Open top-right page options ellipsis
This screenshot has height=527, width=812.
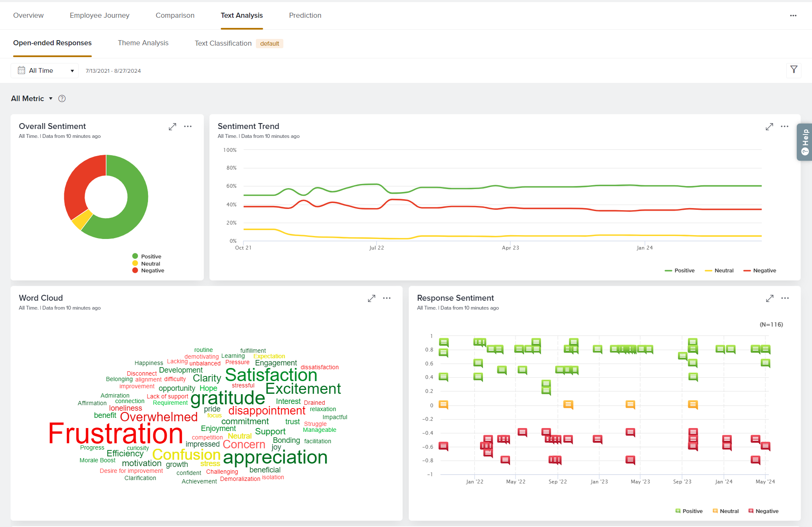(x=793, y=16)
